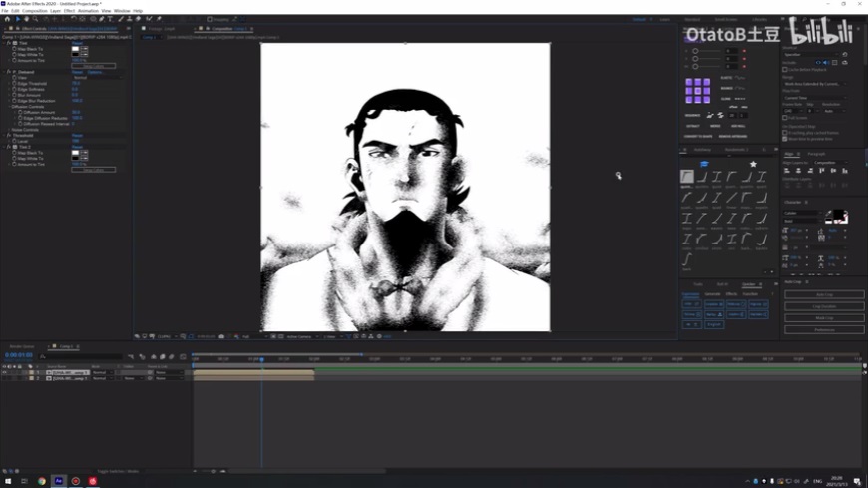This screenshot has width=868, height=488.
Task: Open the Deband View dropdown showing Normal
Action: [97, 78]
